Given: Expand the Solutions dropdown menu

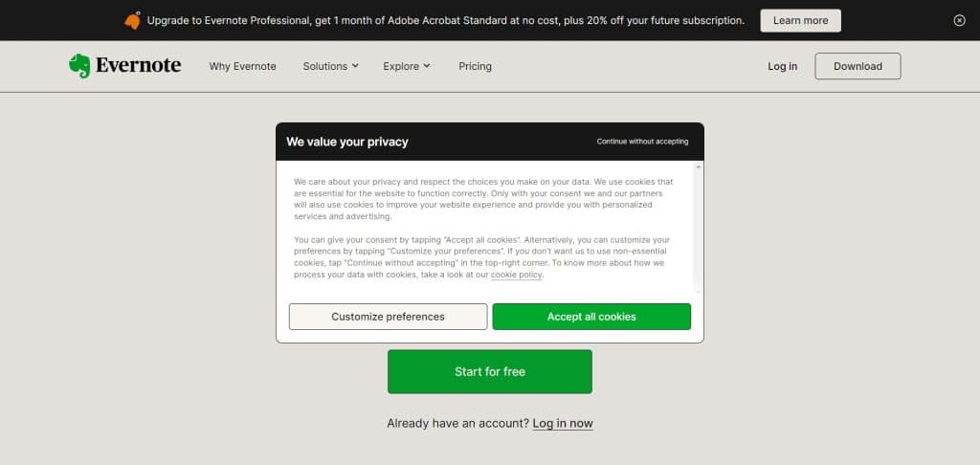Looking at the screenshot, I should click(x=330, y=66).
